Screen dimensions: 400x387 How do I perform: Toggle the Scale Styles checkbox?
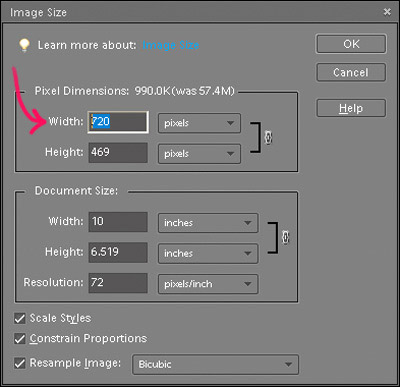click(20, 318)
